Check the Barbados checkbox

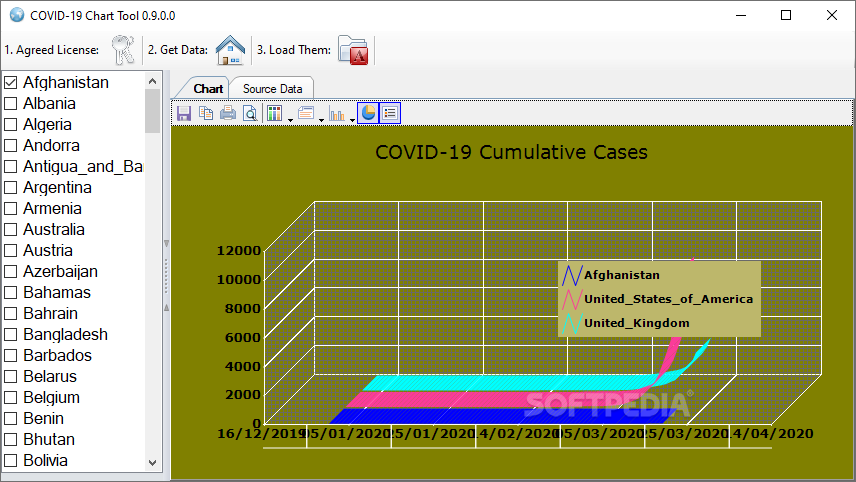click(10, 355)
